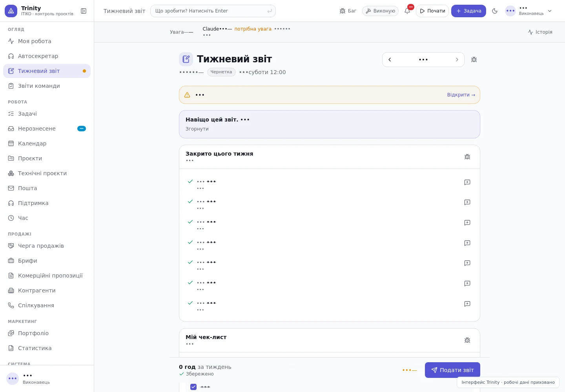Submit report with Подати звіт
Screen dimensions: 565x392
452,370
